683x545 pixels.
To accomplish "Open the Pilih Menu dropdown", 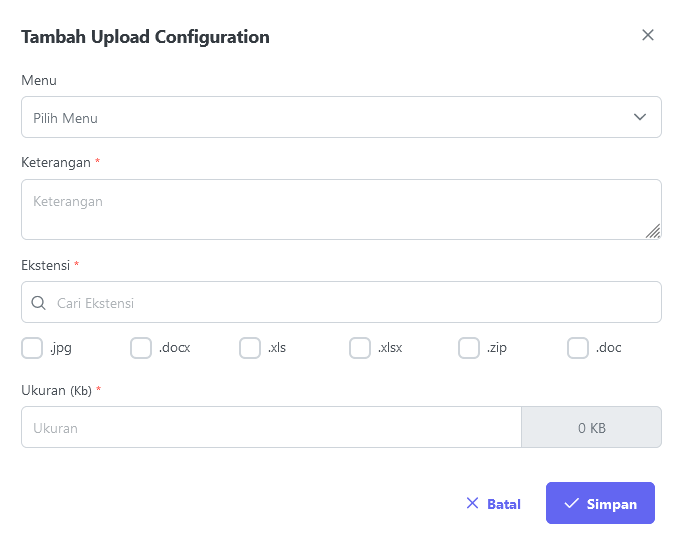I will tap(341, 117).
